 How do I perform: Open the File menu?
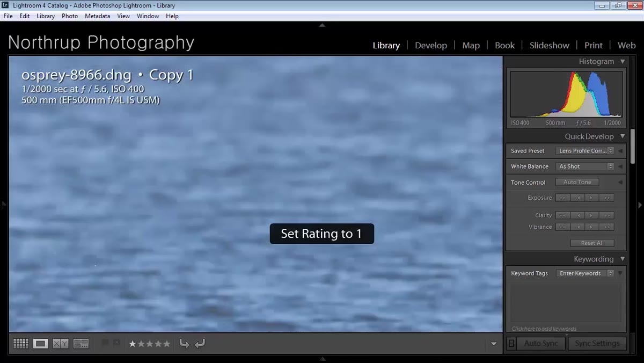[x=8, y=16]
